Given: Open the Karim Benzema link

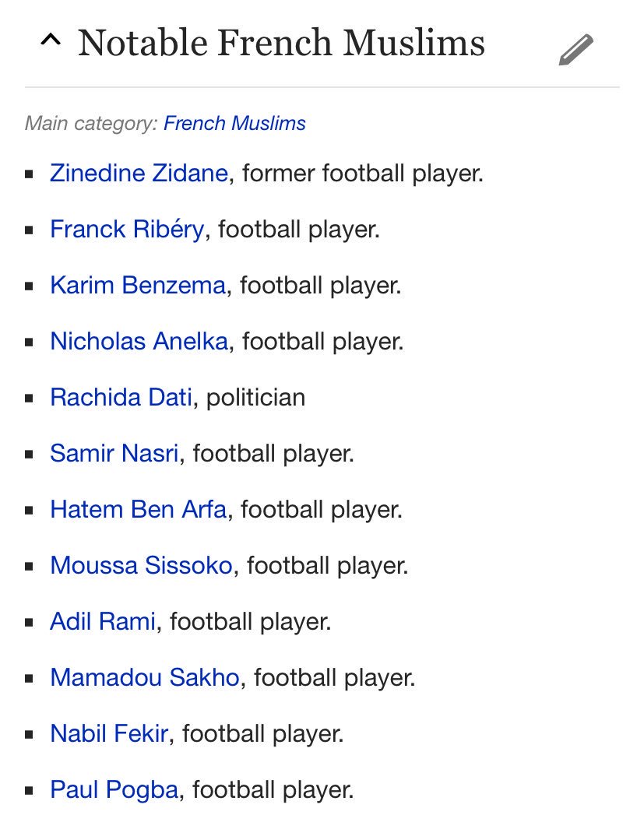Looking at the screenshot, I should [138, 285].
